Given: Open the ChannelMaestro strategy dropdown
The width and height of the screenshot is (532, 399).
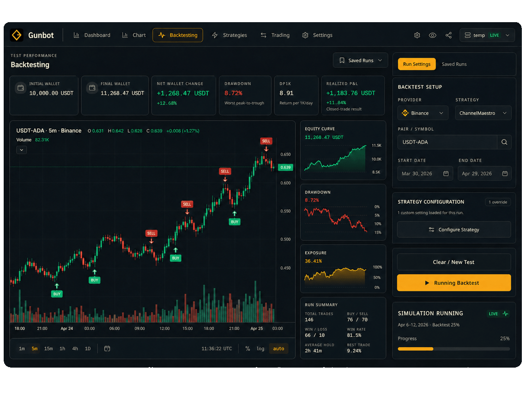Looking at the screenshot, I should [483, 113].
